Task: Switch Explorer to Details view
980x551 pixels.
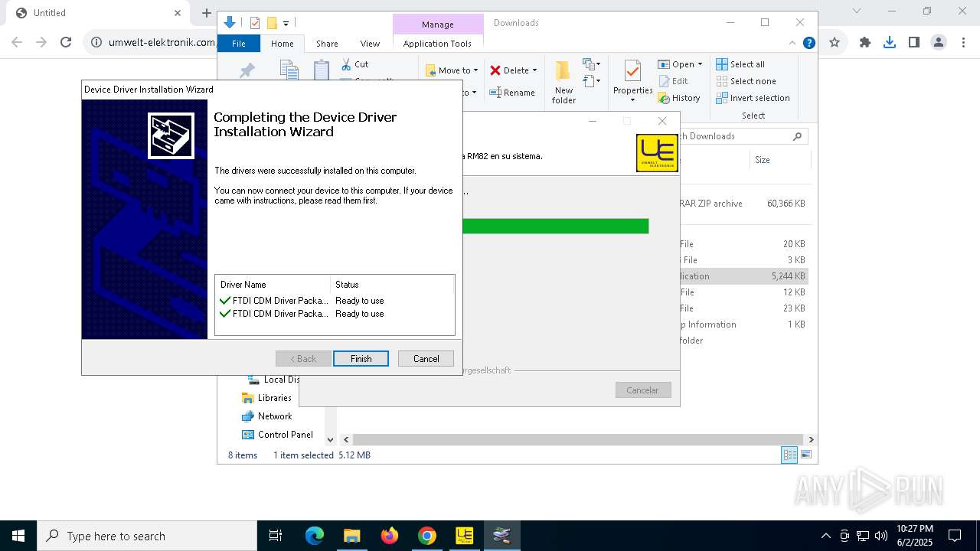Action: coord(789,455)
